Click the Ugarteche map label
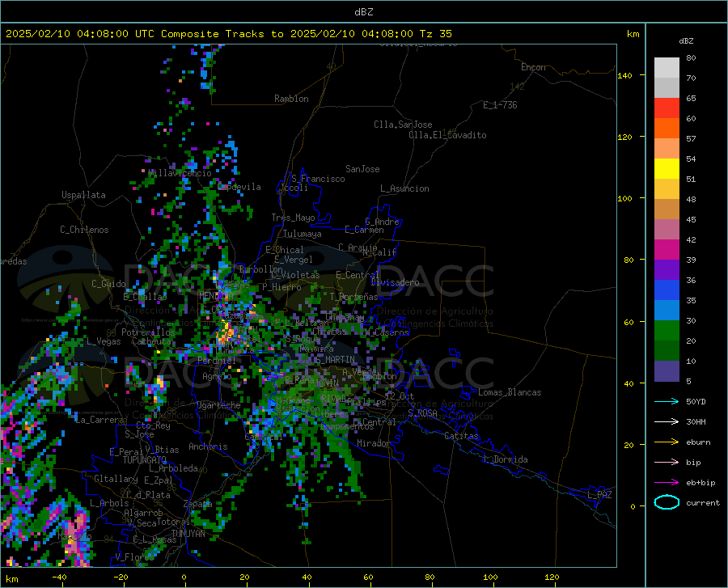Viewport: 728px width, 588px height. (x=218, y=405)
